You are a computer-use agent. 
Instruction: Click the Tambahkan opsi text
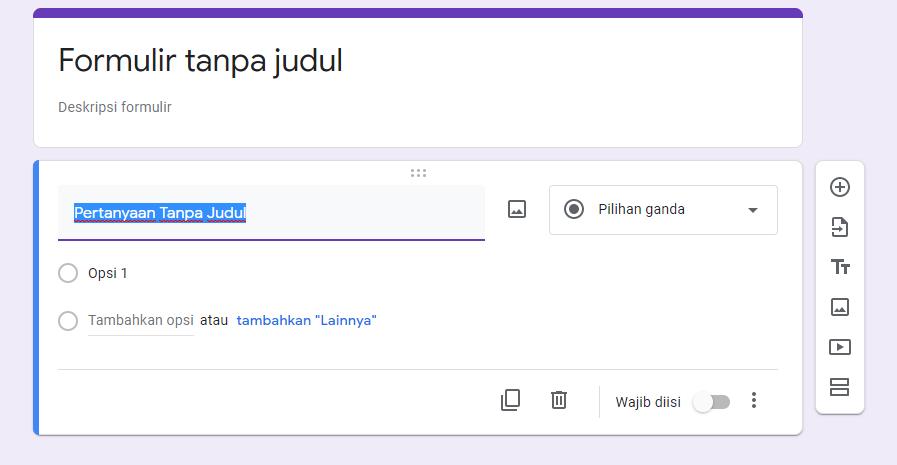(141, 320)
